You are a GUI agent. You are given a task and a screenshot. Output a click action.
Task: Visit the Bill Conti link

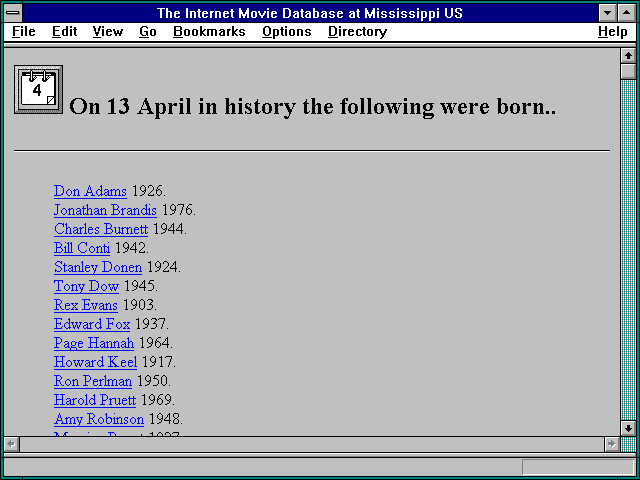click(82, 248)
